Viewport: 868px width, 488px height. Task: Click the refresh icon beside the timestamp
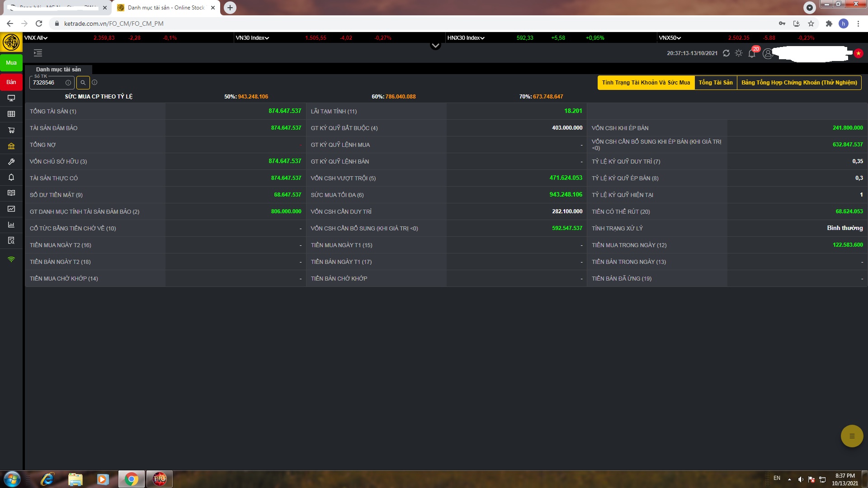coord(726,53)
